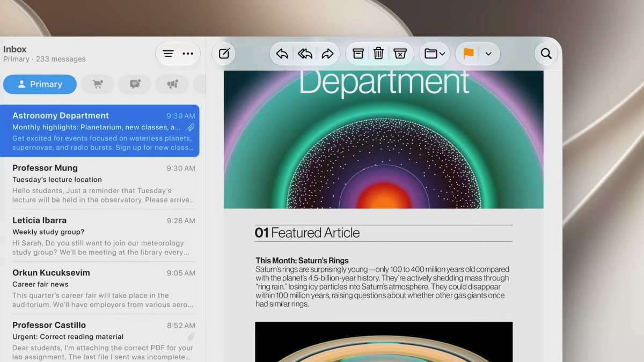The height and width of the screenshot is (362, 644).
Task: Switch to the Updates chat bubble tab
Action: coord(135,84)
